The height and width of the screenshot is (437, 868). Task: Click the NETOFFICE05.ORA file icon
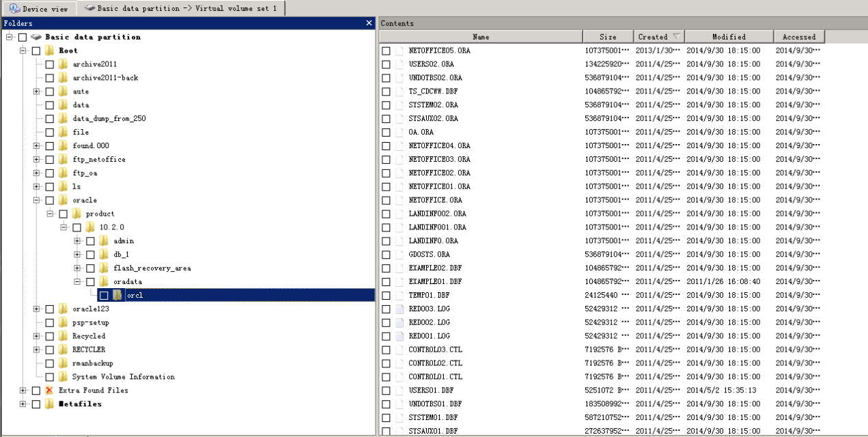point(400,51)
